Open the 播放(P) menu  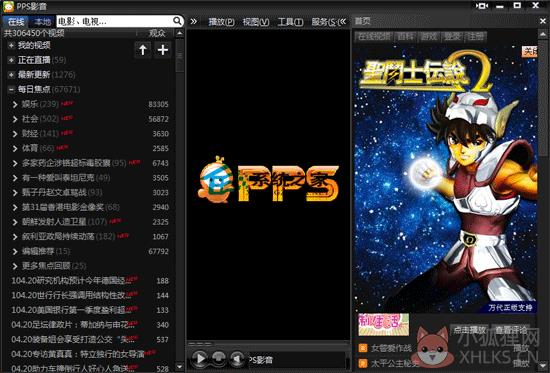click(x=221, y=22)
